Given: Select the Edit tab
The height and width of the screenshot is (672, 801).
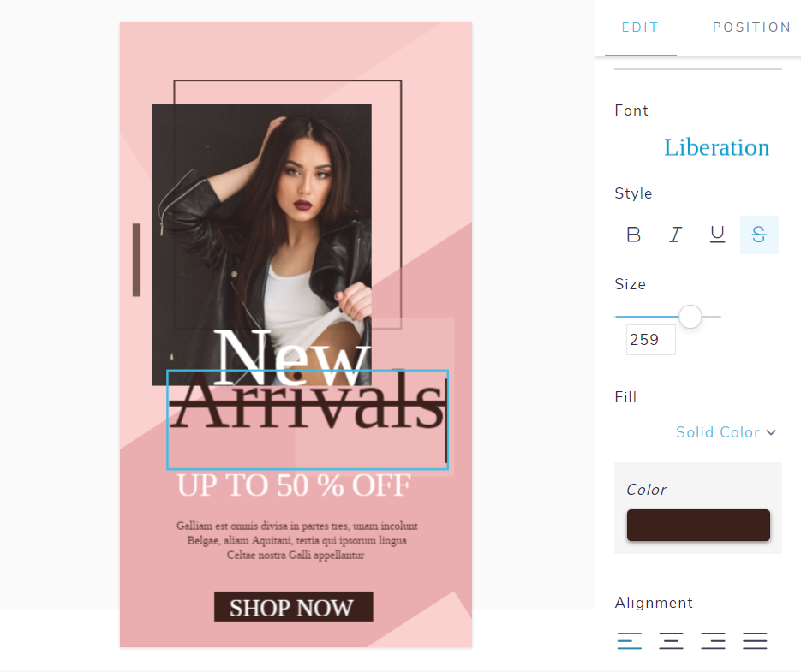Looking at the screenshot, I should click(x=640, y=27).
